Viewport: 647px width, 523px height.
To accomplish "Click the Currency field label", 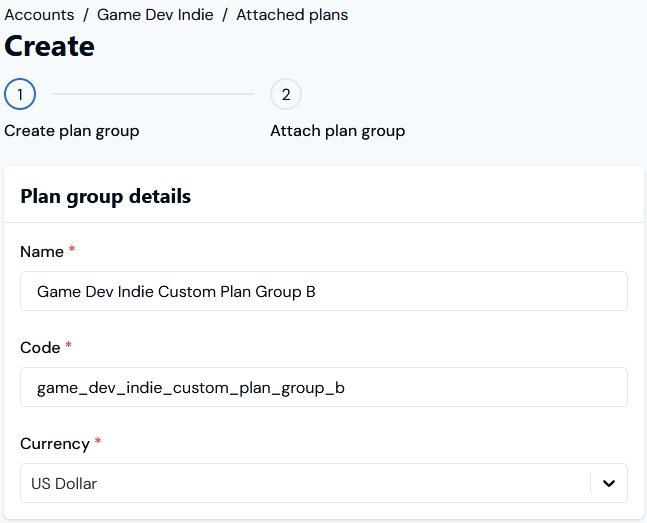I will 55,444.
